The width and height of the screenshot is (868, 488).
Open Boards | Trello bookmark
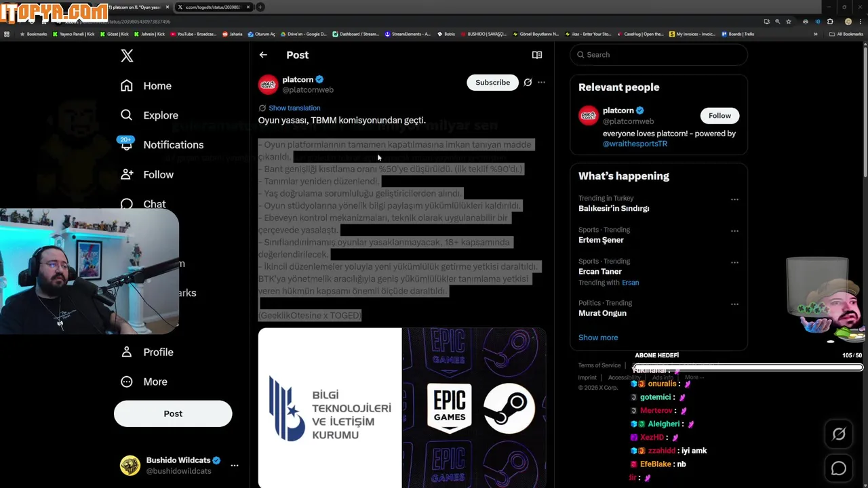738,34
